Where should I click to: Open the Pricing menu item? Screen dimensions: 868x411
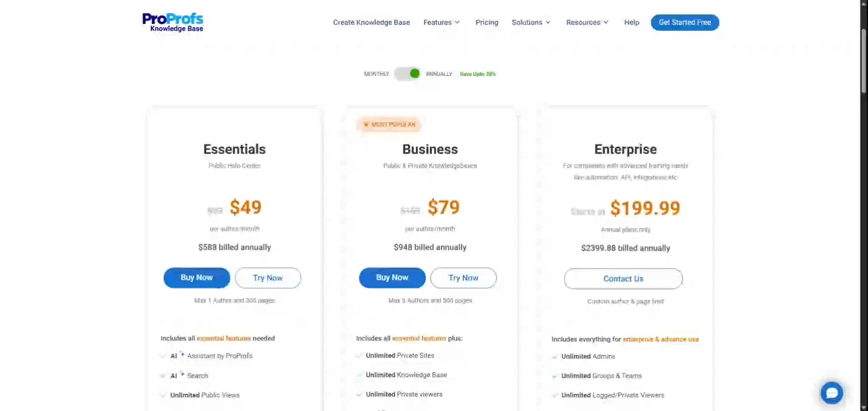coord(486,23)
